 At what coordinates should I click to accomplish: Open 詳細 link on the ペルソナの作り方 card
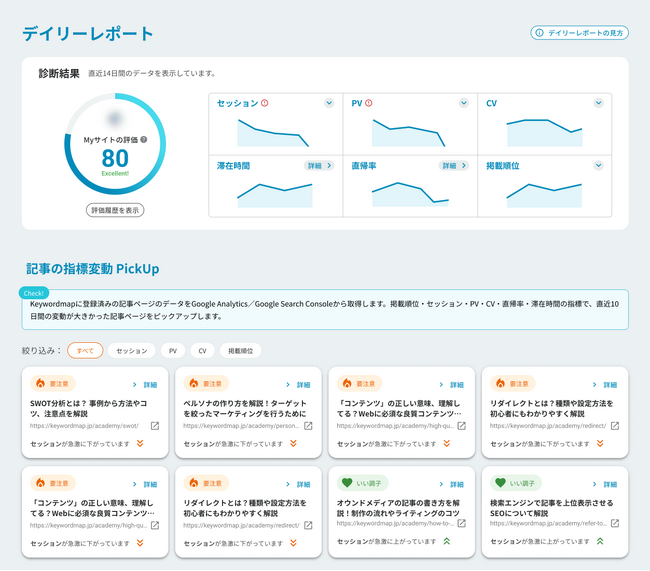(298, 385)
